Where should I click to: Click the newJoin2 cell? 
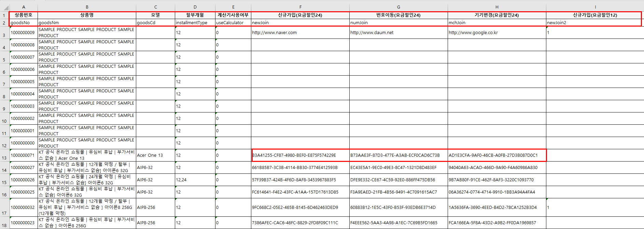(x=595, y=23)
